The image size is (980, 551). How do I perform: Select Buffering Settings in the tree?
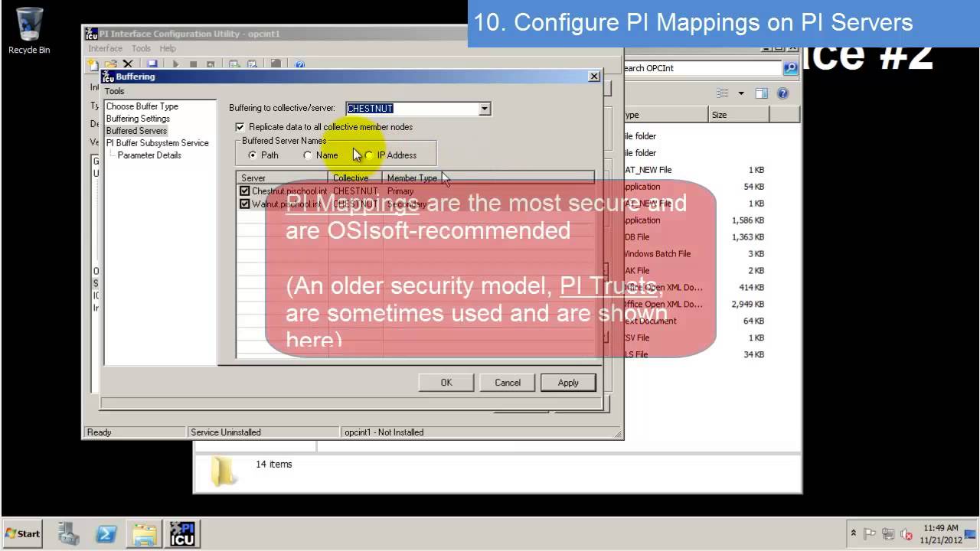coord(138,119)
